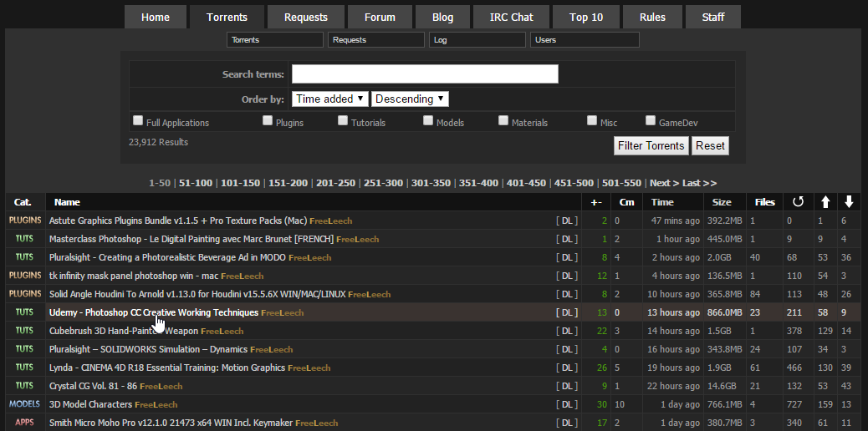The height and width of the screenshot is (431, 868).
Task: Open Solid Angle Houdini To Arnold torrent
Action: click(x=197, y=294)
